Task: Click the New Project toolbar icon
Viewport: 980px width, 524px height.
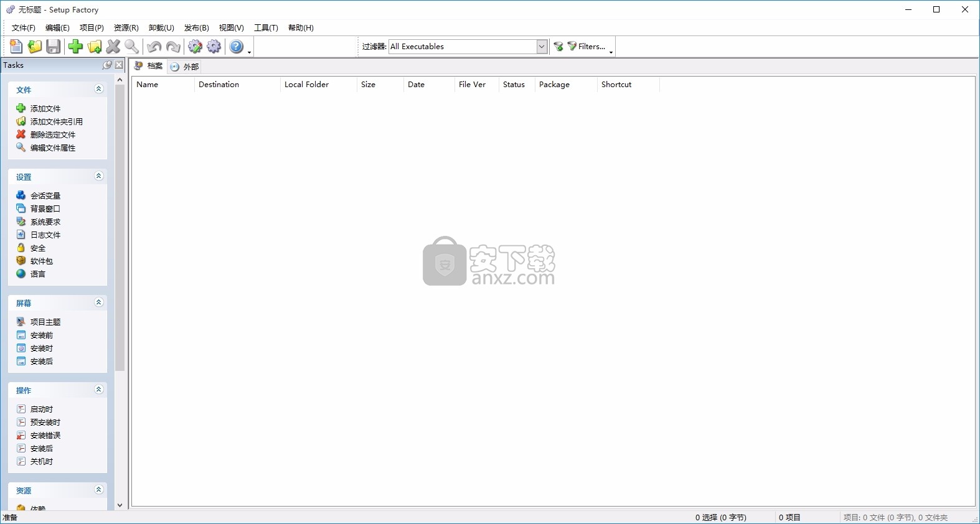Action: pyautogui.click(x=16, y=47)
